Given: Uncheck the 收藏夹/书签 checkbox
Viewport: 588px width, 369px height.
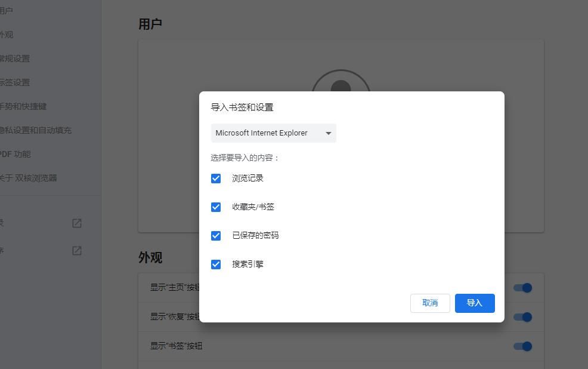Looking at the screenshot, I should click(216, 207).
